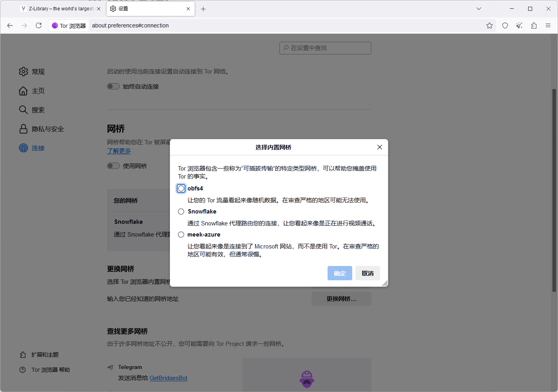Confirm with the 确定 button
The image size is (558, 392).
[340, 273]
